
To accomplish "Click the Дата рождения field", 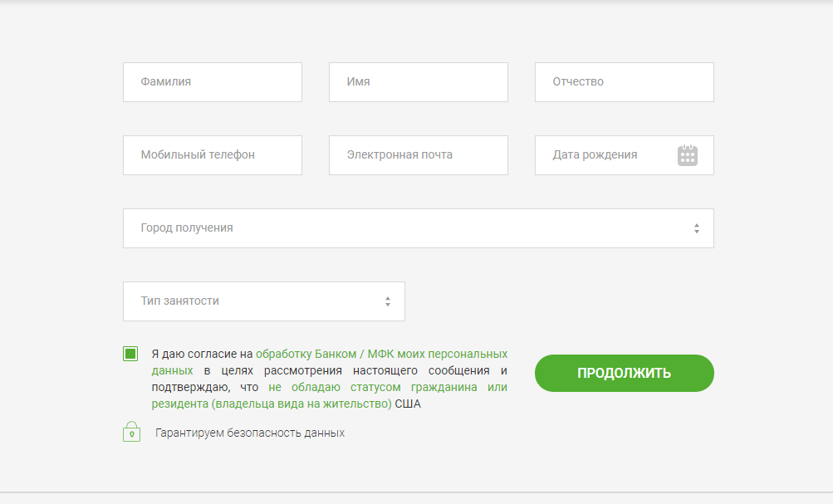I will [x=625, y=155].
